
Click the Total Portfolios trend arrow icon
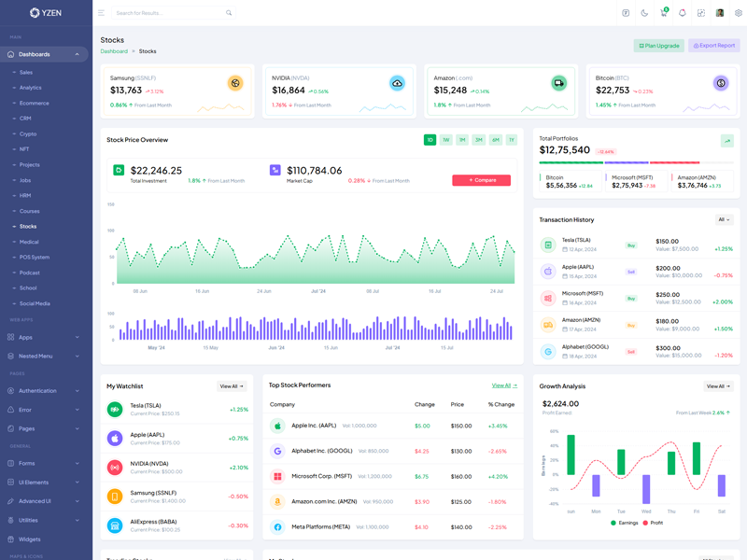click(x=726, y=141)
